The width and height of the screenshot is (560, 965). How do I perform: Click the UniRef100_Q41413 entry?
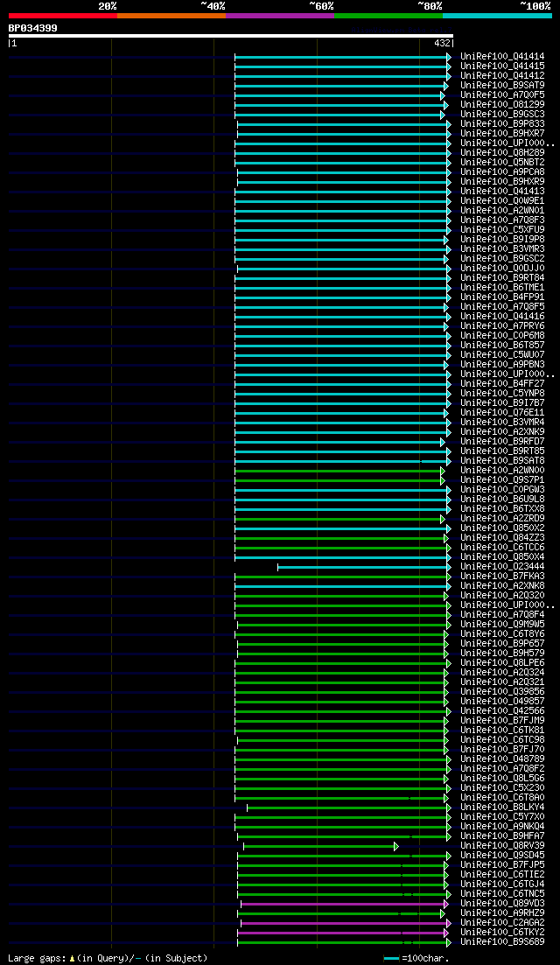click(x=502, y=192)
